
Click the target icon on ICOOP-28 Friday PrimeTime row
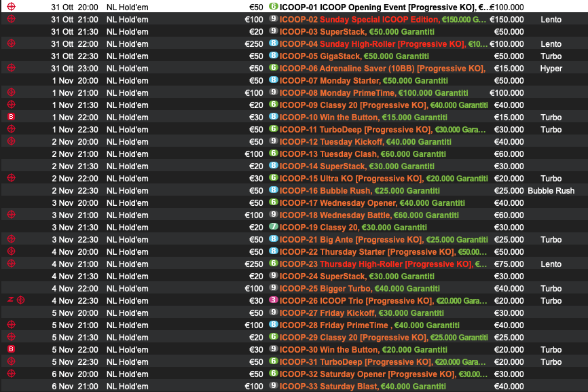click(12, 325)
